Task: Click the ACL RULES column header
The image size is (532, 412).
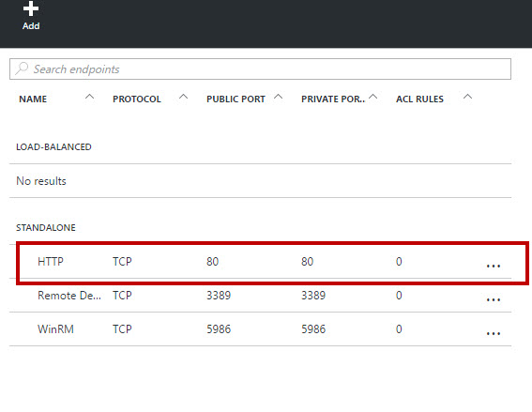Action: (x=419, y=99)
